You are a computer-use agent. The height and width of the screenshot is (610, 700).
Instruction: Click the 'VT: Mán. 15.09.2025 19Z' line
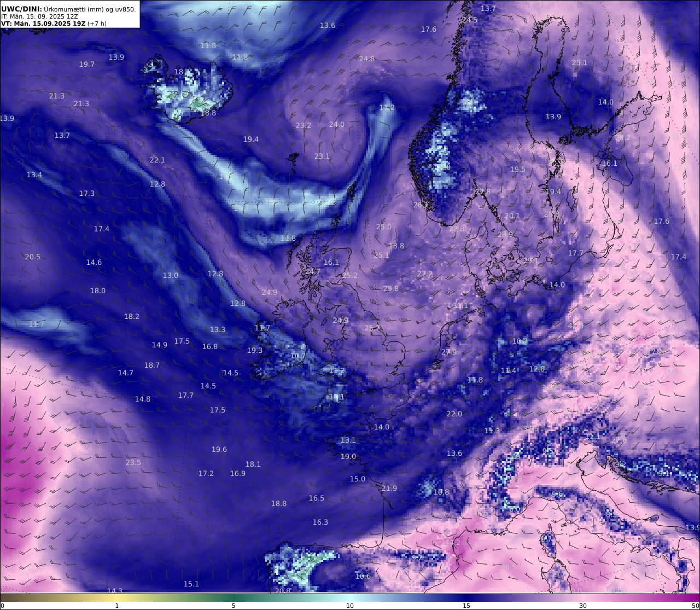[x=54, y=24]
